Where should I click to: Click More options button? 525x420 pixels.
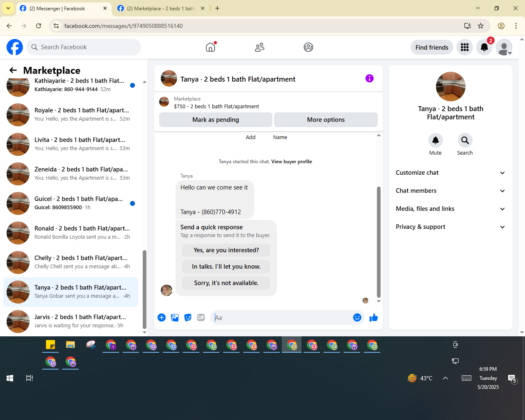pyautogui.click(x=326, y=120)
